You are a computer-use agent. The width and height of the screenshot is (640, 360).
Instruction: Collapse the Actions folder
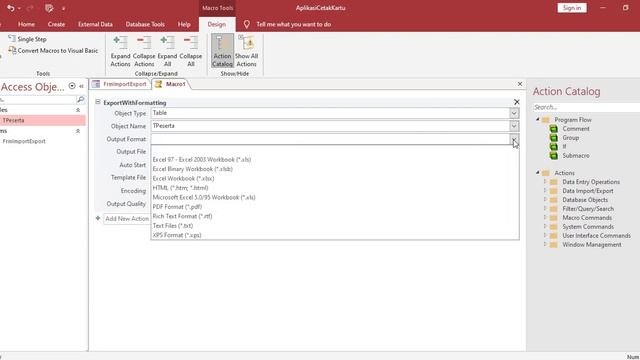point(538,173)
